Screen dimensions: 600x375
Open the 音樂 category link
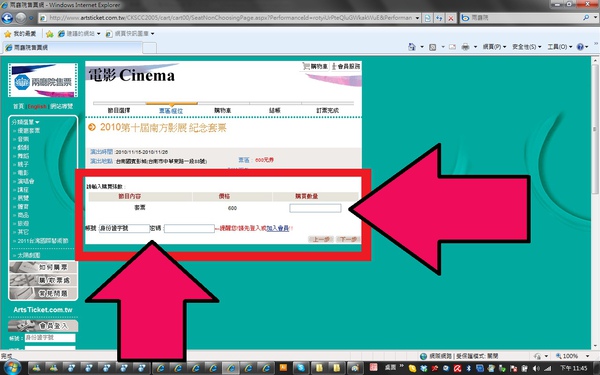tap(23, 139)
